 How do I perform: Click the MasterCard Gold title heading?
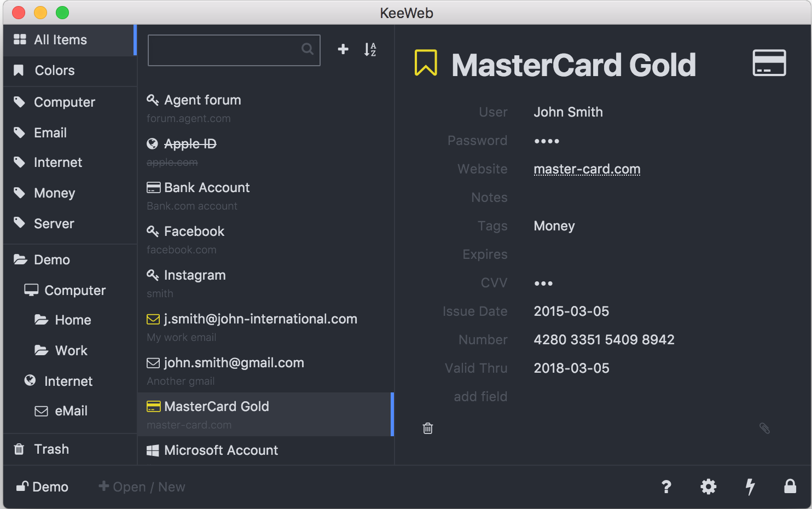coord(573,65)
